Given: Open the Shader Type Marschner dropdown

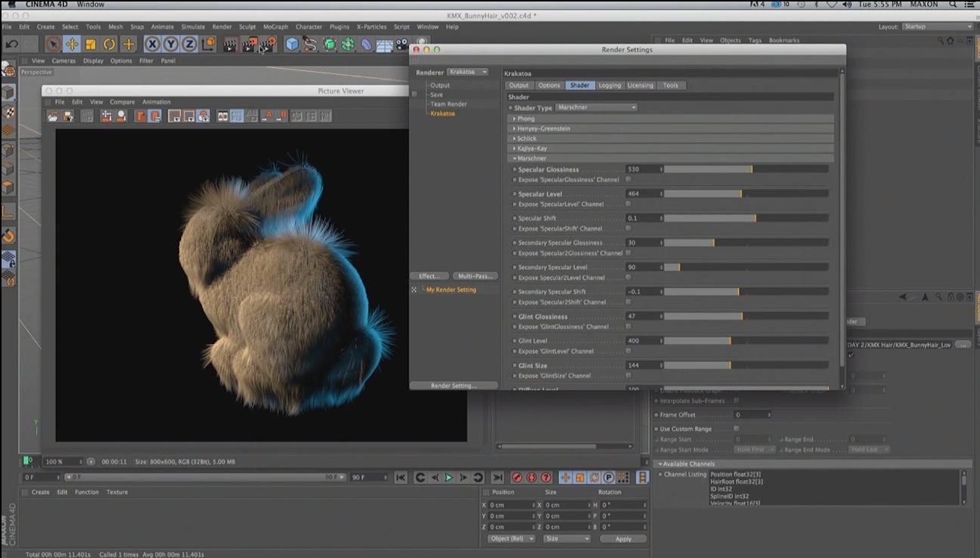Looking at the screenshot, I should tap(596, 107).
